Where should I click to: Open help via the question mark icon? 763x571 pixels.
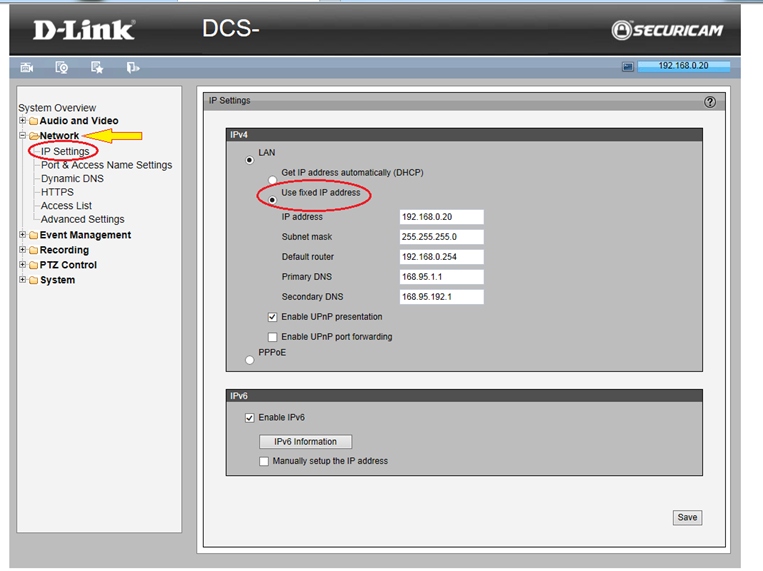pyautogui.click(x=710, y=102)
